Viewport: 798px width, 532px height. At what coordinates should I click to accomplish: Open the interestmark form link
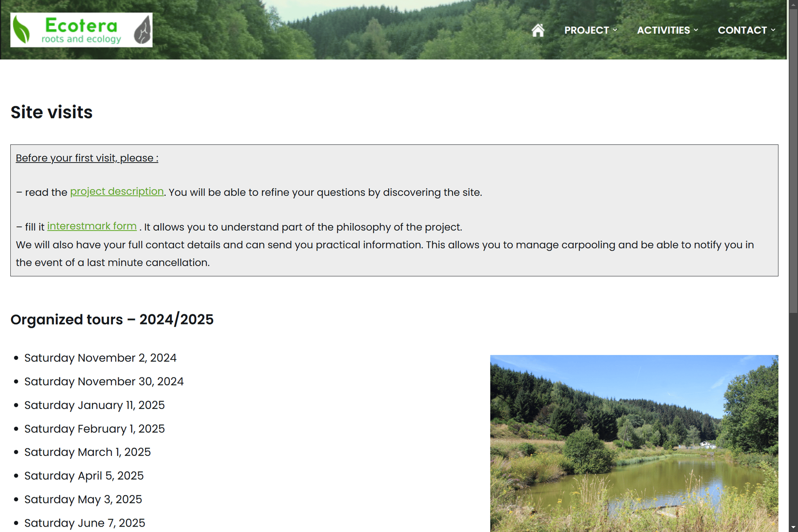pyautogui.click(x=92, y=226)
